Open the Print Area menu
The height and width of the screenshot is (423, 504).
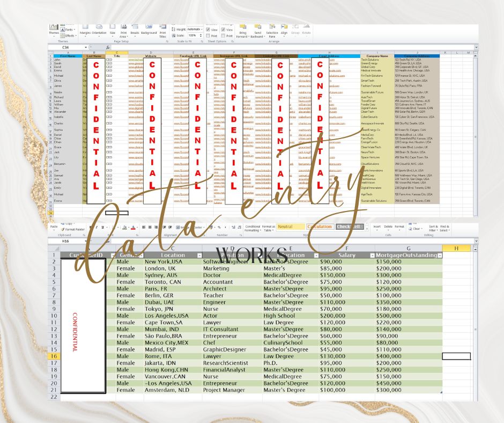pyautogui.click(x=124, y=30)
